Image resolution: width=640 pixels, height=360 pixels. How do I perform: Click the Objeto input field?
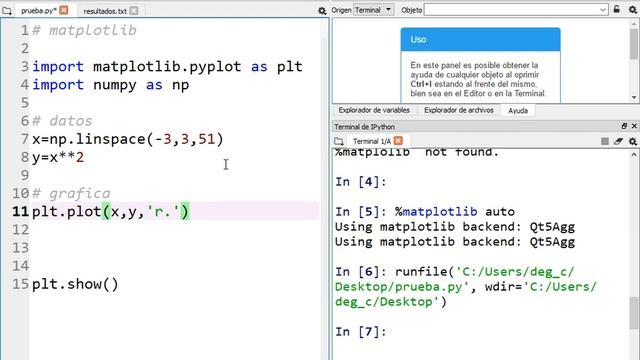(x=511, y=10)
